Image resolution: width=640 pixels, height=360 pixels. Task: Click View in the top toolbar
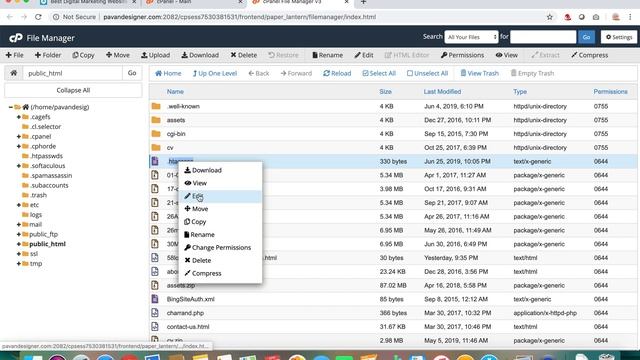coord(507,55)
